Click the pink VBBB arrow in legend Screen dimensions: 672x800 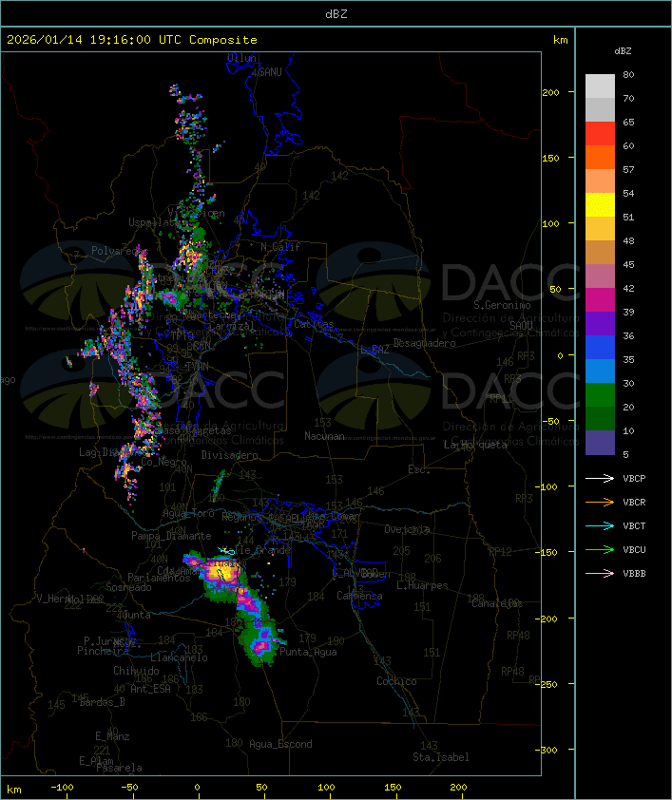(x=600, y=573)
